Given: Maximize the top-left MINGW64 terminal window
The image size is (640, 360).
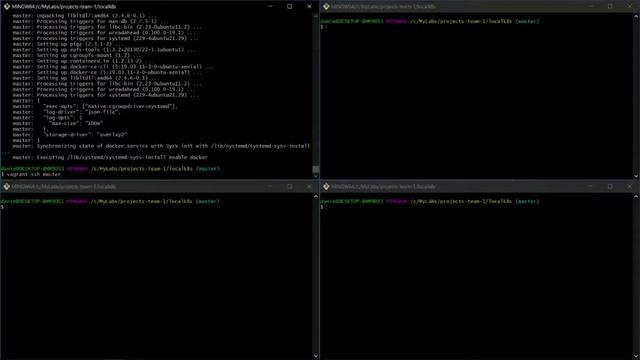Looking at the screenshot, I should (289, 7).
